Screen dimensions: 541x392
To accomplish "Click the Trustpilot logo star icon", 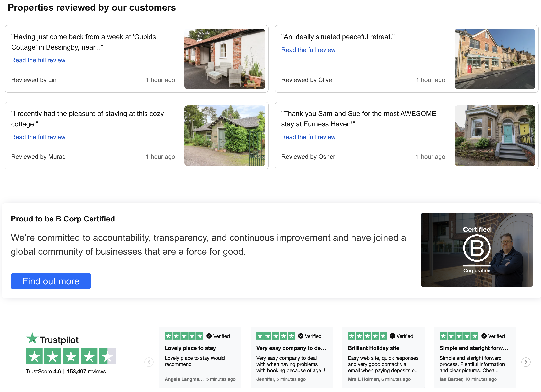I will (x=32, y=339).
